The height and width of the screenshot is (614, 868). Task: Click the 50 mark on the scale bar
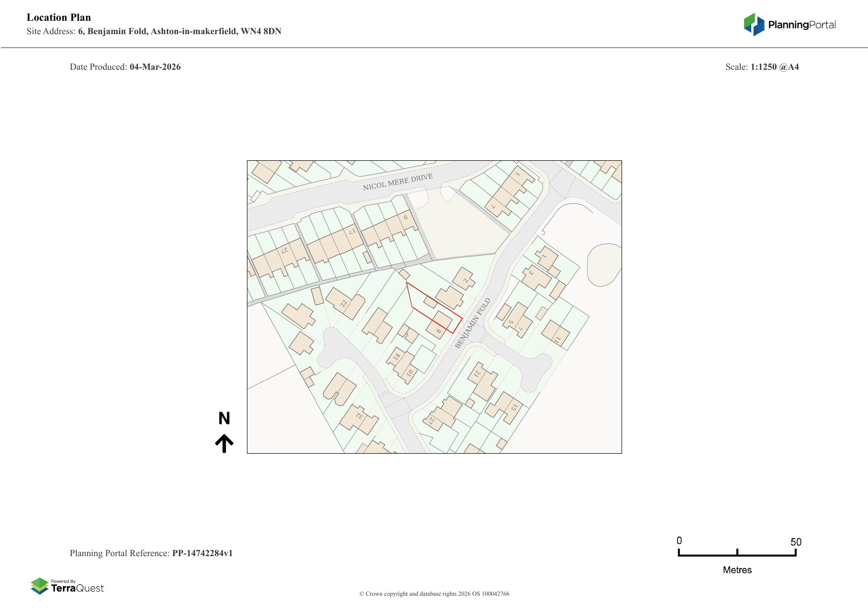tap(796, 542)
